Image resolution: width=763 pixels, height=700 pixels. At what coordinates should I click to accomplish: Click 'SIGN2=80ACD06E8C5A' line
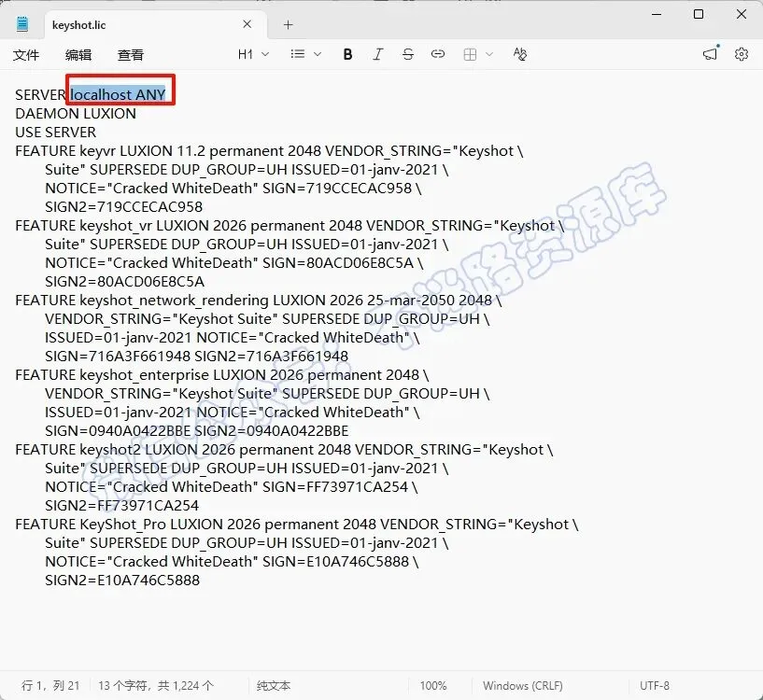(124, 282)
